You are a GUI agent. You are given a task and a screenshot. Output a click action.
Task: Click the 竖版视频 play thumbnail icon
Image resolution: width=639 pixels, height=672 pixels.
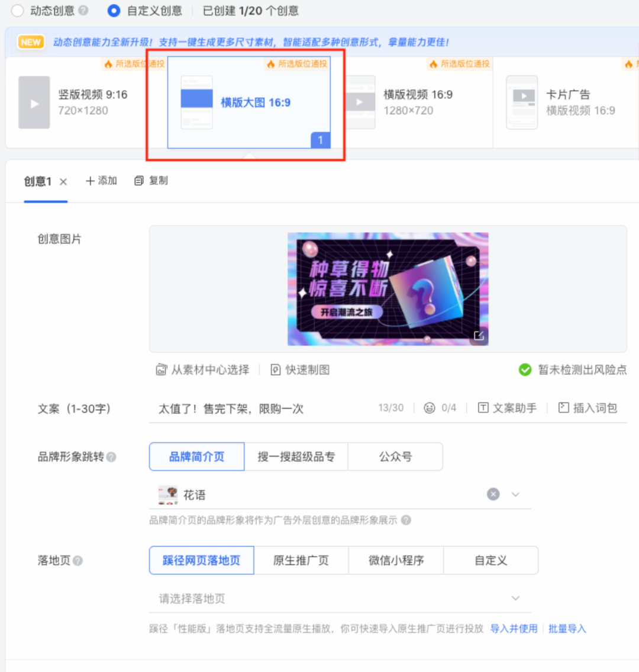[34, 103]
